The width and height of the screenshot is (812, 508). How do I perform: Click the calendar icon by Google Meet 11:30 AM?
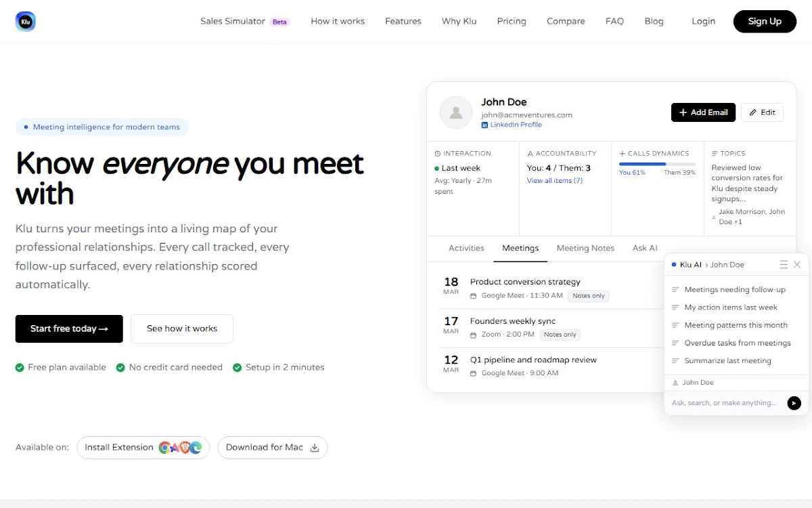tap(474, 296)
